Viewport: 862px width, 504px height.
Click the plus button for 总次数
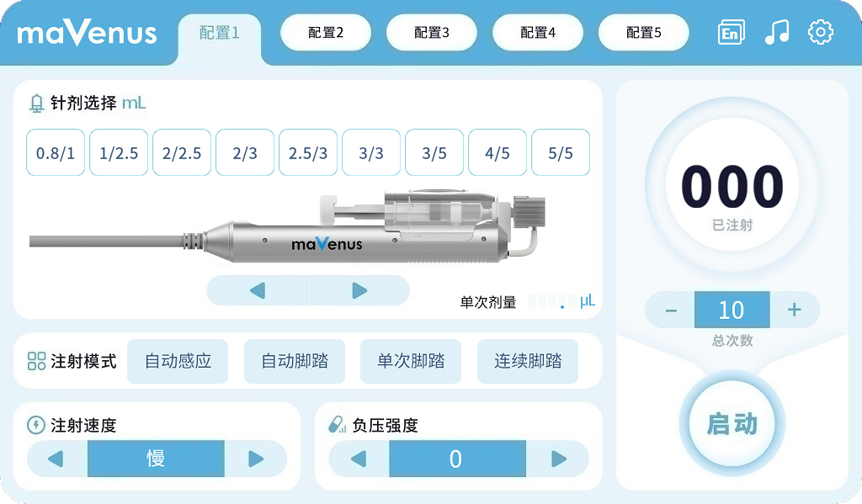(x=795, y=310)
